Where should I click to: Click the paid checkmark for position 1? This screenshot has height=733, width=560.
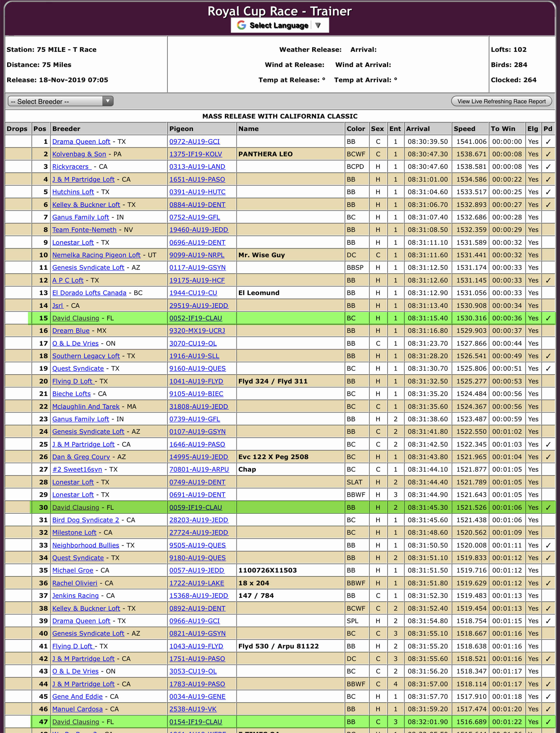pyautogui.click(x=548, y=142)
